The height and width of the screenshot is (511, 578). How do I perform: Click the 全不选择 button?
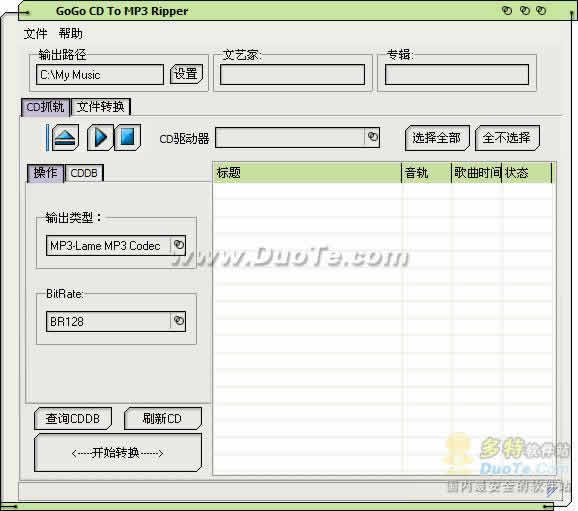pyautogui.click(x=507, y=138)
